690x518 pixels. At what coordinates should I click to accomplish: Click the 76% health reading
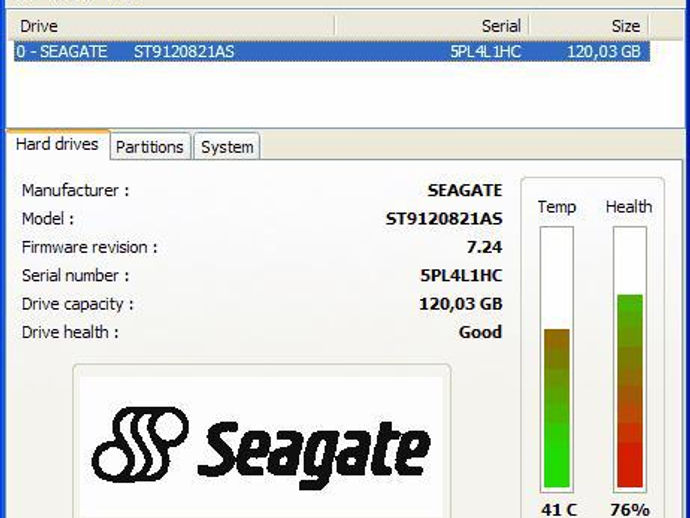click(630, 510)
